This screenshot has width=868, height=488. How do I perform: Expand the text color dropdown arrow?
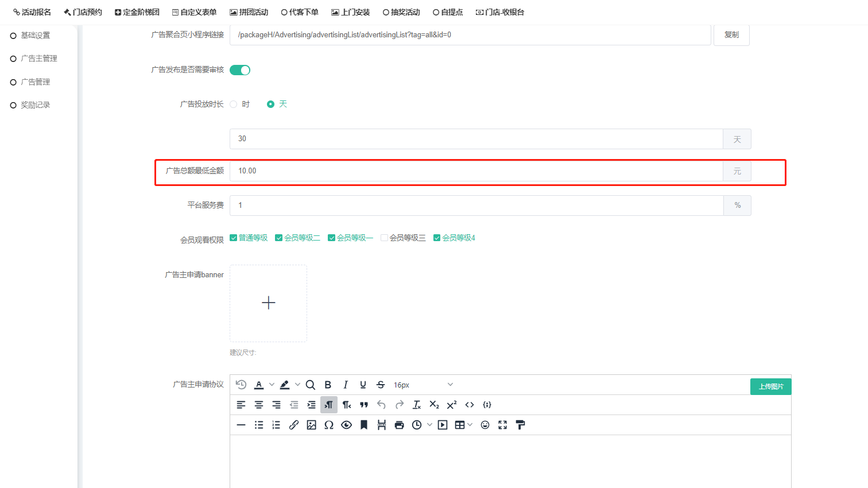pos(272,385)
